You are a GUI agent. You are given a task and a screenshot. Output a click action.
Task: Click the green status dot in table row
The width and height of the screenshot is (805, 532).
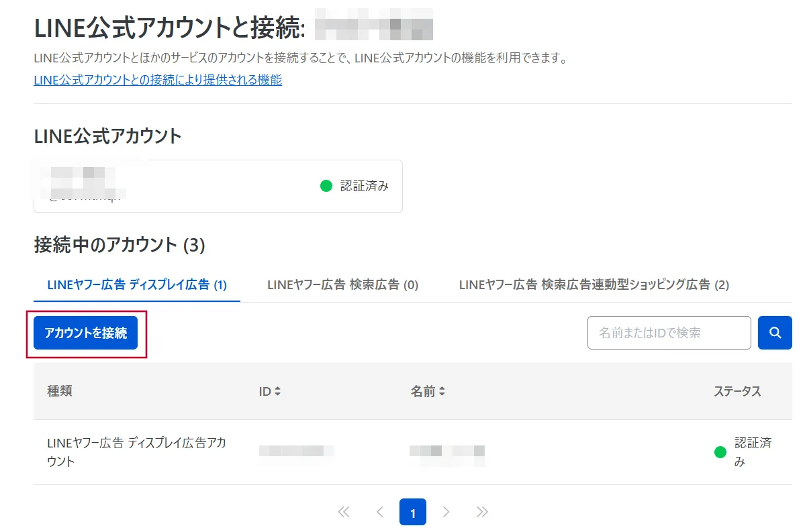[x=719, y=451]
